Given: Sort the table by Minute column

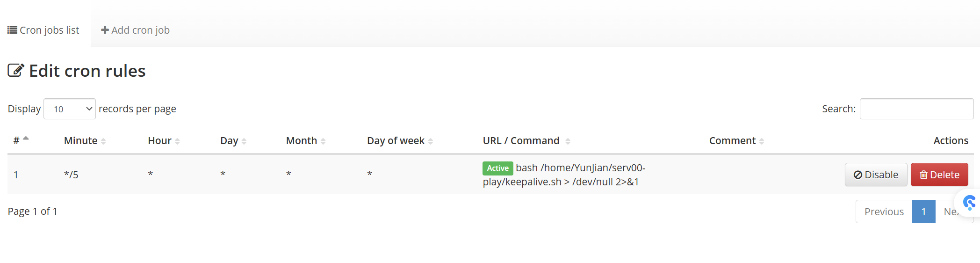Looking at the screenshot, I should click(x=85, y=140).
